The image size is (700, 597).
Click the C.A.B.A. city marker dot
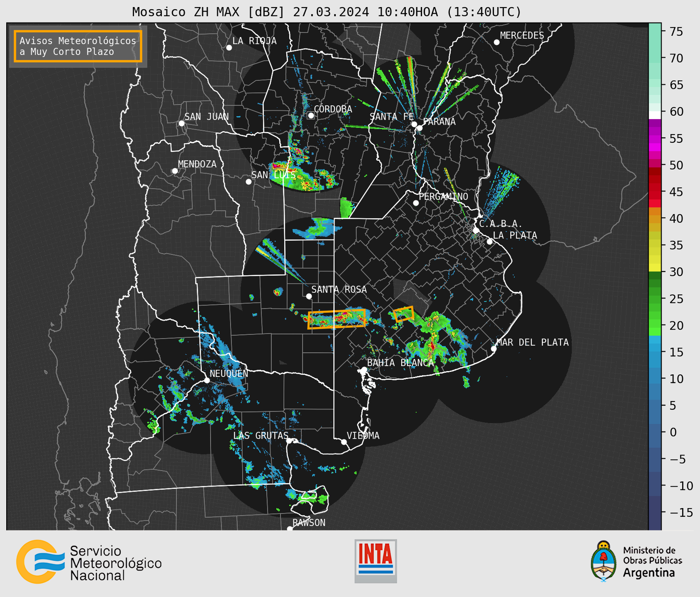[x=476, y=230]
